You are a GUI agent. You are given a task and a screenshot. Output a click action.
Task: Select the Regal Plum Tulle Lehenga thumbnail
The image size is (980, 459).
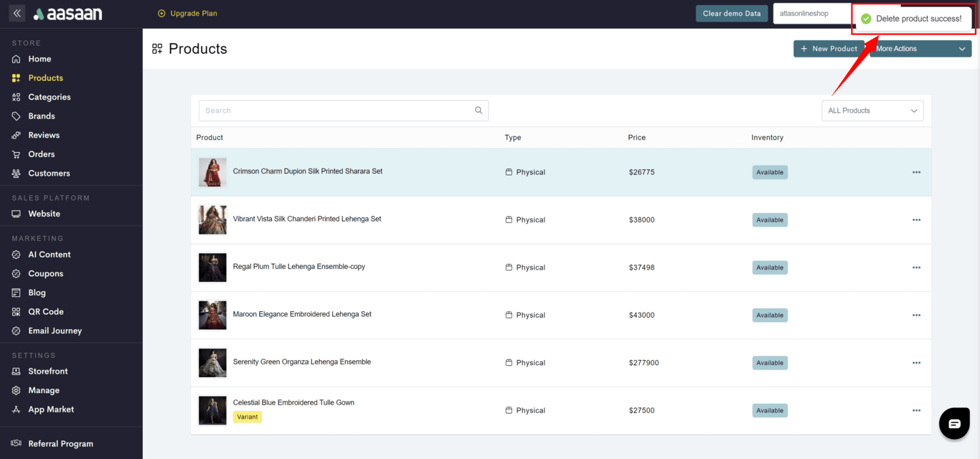pos(212,268)
